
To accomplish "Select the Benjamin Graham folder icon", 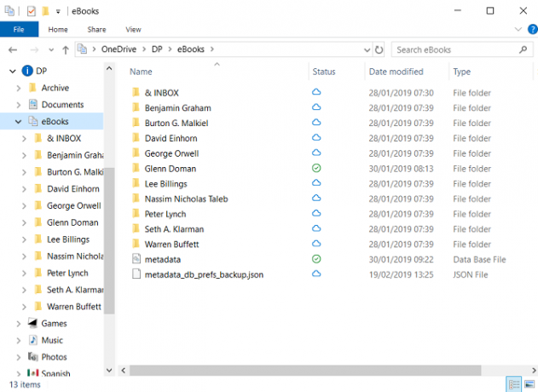I will pos(136,107).
